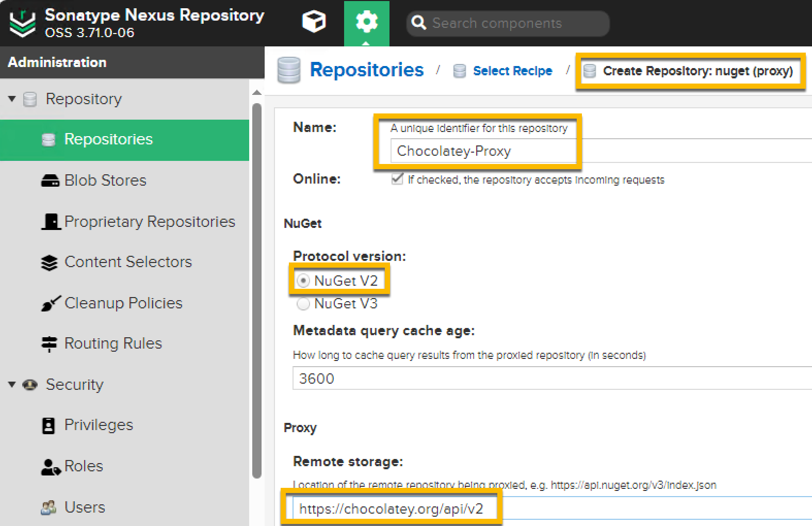Click the Roles user icon
Image resolution: width=812 pixels, height=526 pixels.
pyautogui.click(x=51, y=467)
